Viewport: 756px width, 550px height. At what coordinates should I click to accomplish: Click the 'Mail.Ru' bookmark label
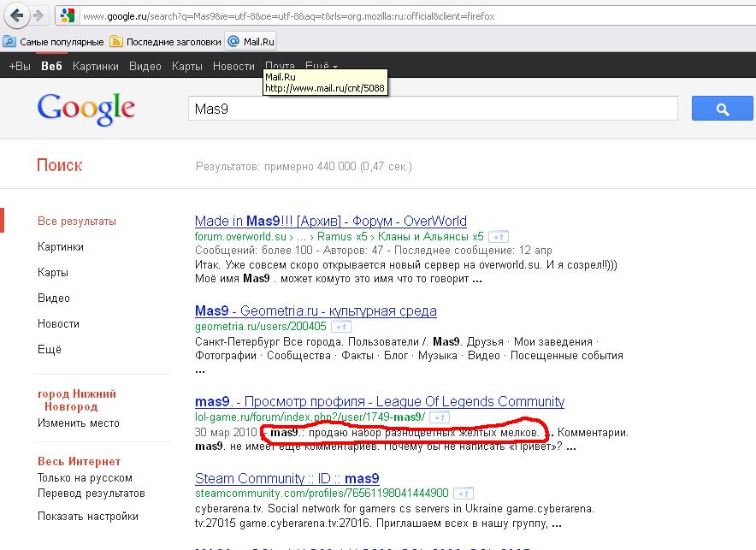[259, 42]
